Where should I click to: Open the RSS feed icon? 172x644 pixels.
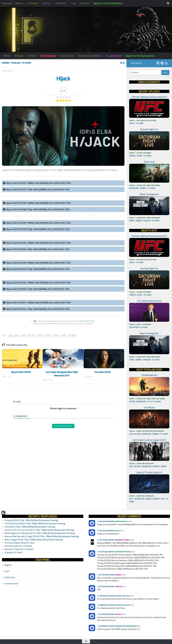(x=166, y=63)
